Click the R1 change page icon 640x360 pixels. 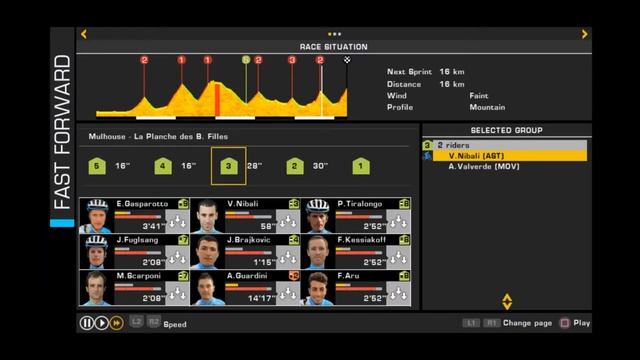491,323
